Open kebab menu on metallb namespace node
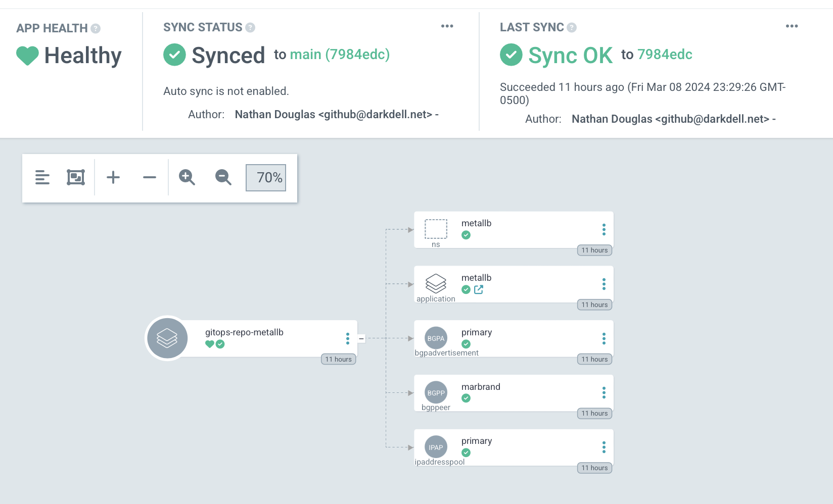This screenshot has width=833, height=504. pos(604,230)
